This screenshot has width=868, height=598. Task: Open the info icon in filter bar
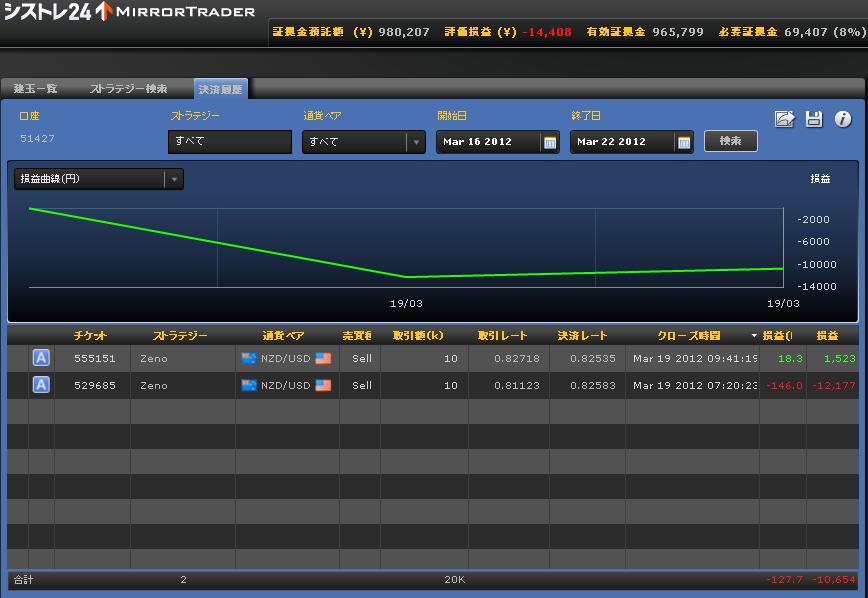click(842, 119)
